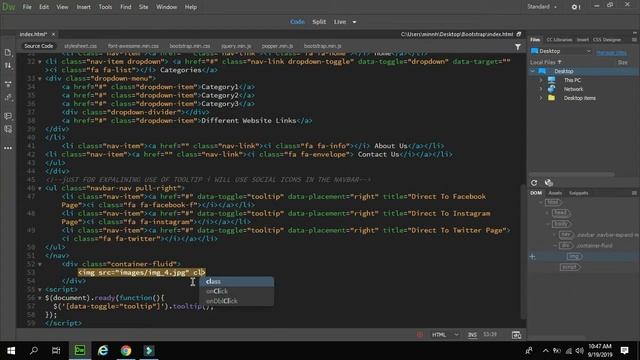The image size is (640, 360).
Task: Click the globe icon next to refresh
Action: [x=549, y=182]
